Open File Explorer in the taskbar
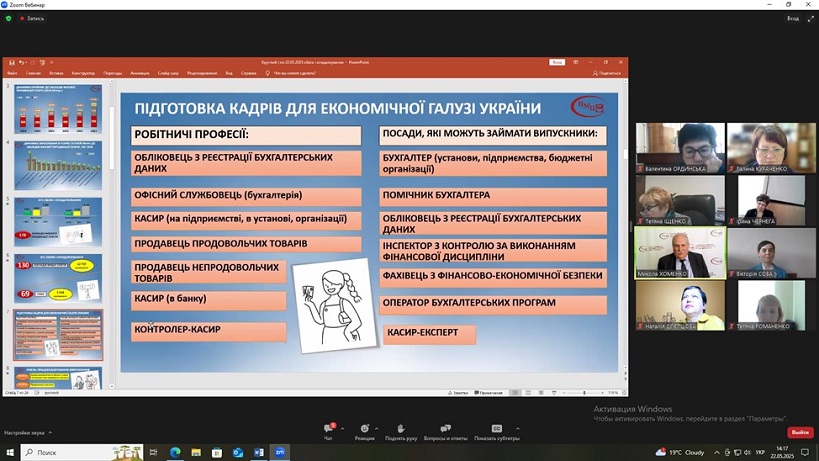The height and width of the screenshot is (461, 819). 196,452
